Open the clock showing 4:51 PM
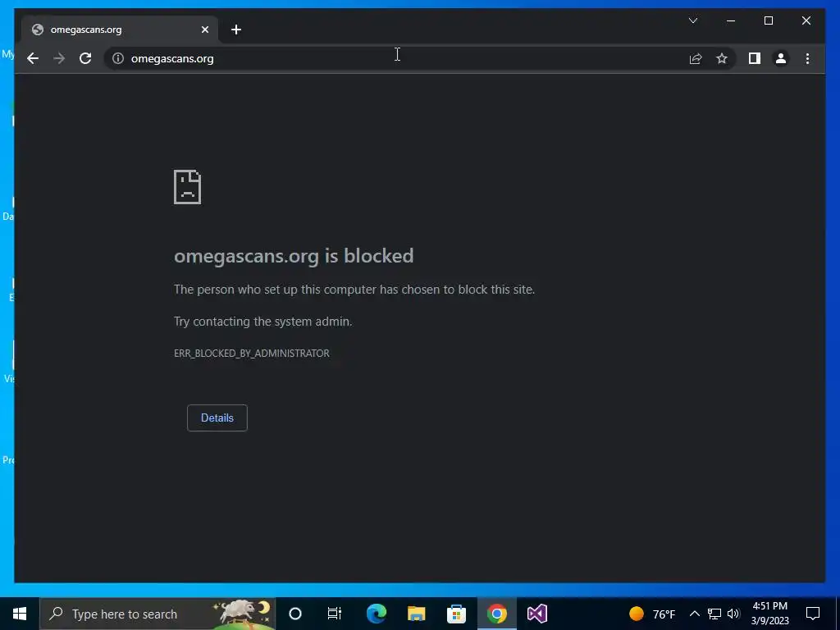Viewport: 840px width, 630px height. [769, 614]
